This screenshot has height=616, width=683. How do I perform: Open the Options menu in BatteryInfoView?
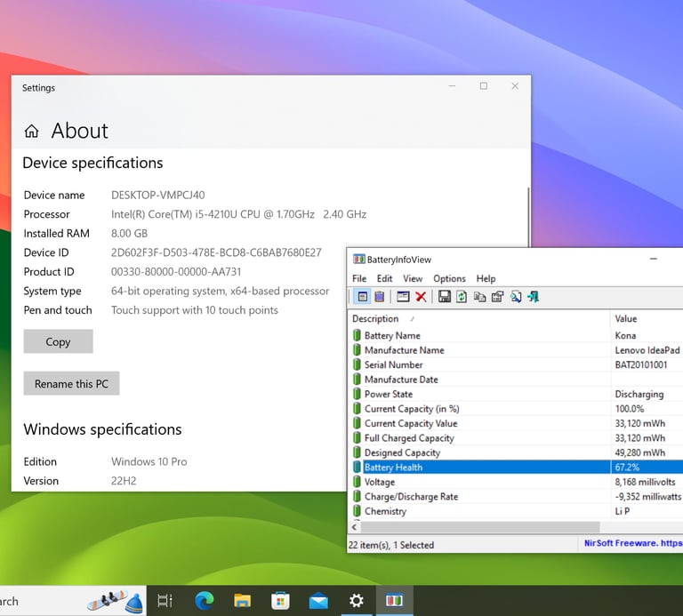pos(449,278)
